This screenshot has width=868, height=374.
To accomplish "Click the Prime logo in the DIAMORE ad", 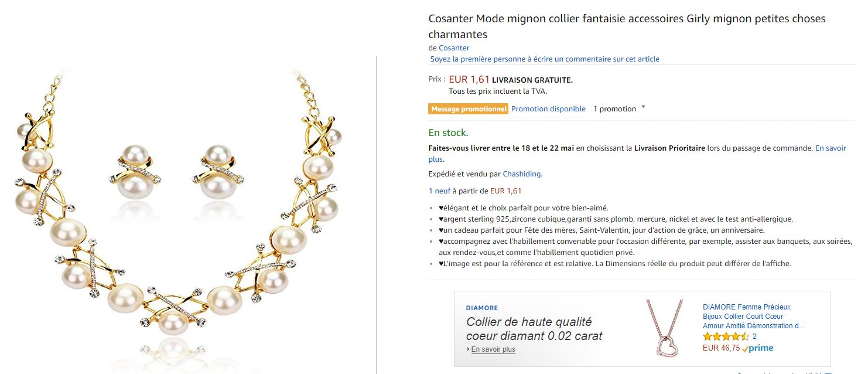I will [757, 348].
